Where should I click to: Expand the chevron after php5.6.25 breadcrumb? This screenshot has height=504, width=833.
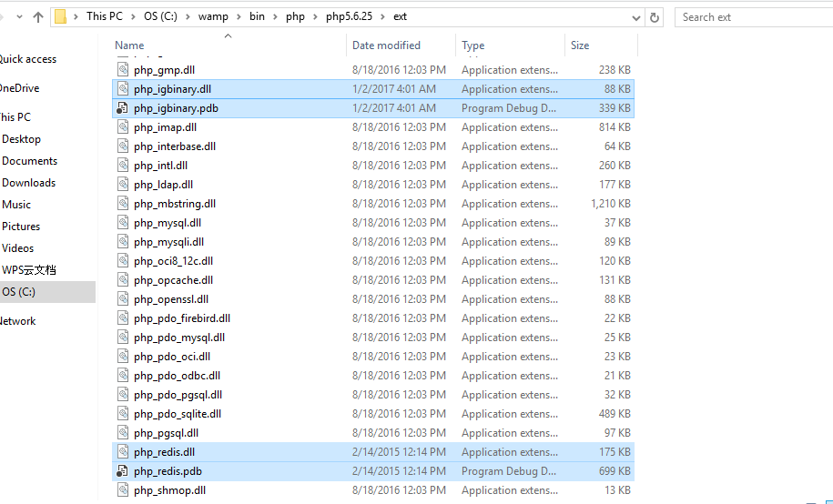pos(383,17)
